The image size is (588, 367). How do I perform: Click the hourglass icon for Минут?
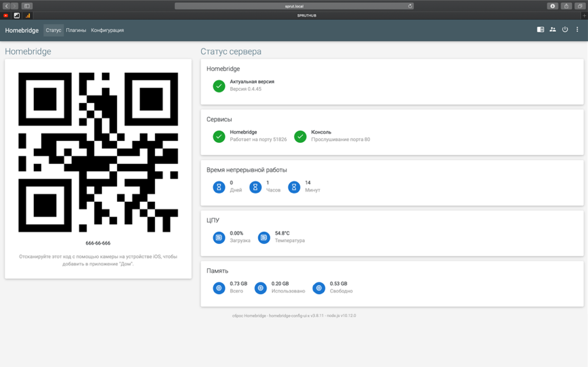pyautogui.click(x=294, y=186)
